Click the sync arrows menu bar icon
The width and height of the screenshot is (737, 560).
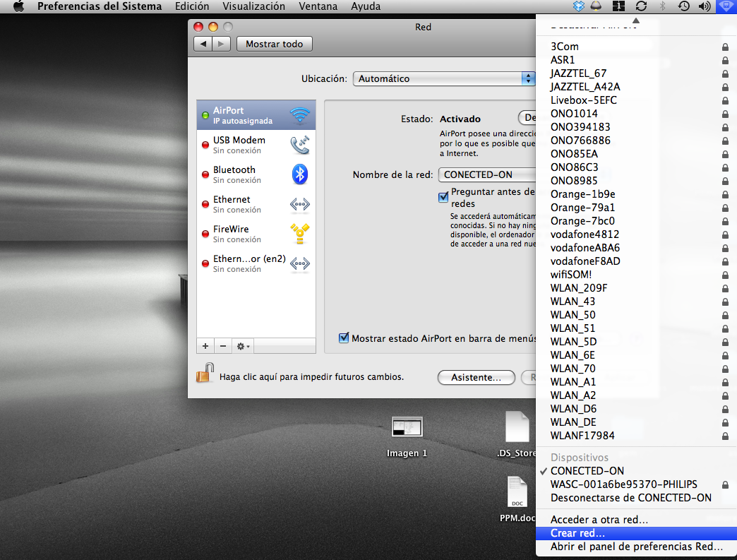[x=641, y=6]
